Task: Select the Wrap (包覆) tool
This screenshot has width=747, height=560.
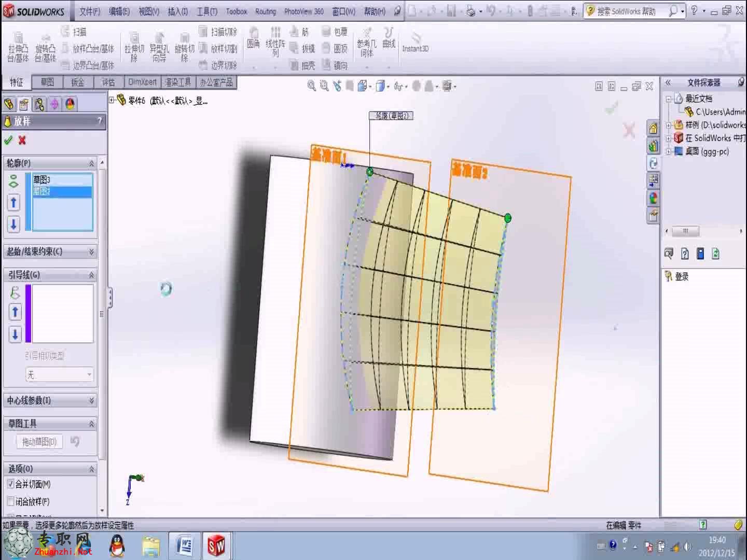Action: pos(335,32)
